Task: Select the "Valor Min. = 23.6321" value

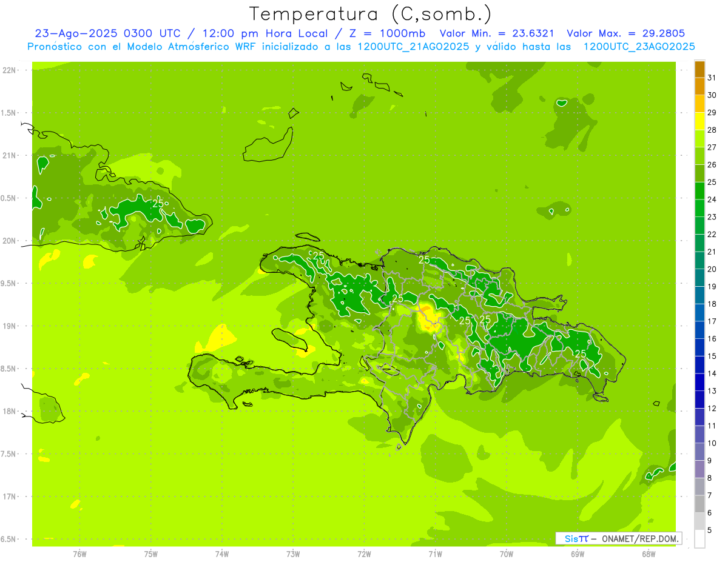Action: click(x=497, y=33)
